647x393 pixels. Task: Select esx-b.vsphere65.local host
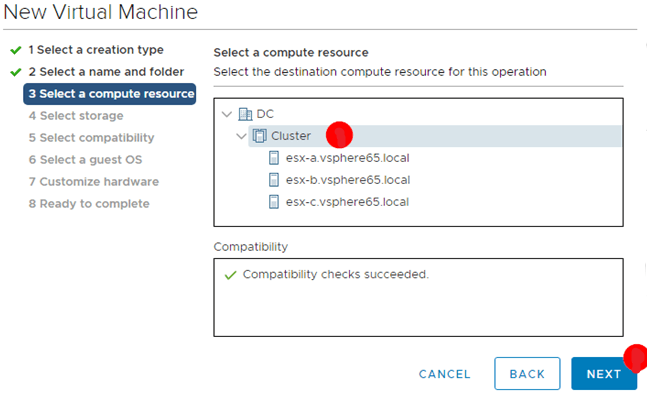click(x=348, y=180)
